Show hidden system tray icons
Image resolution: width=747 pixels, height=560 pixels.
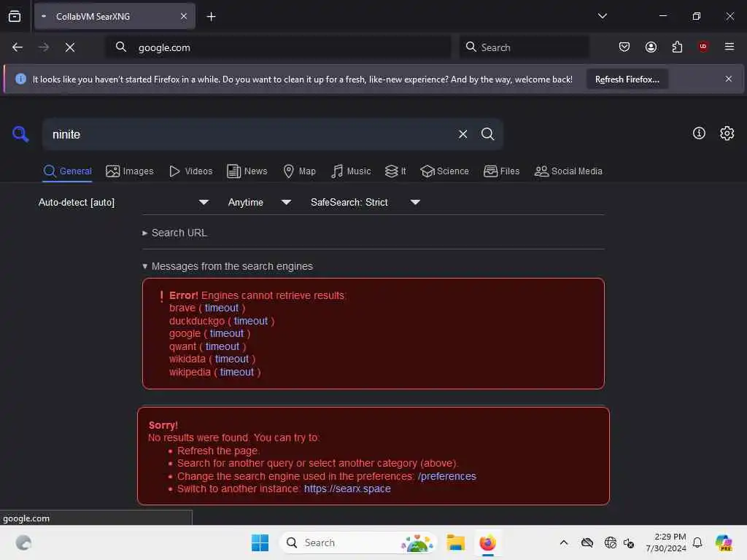click(x=564, y=542)
